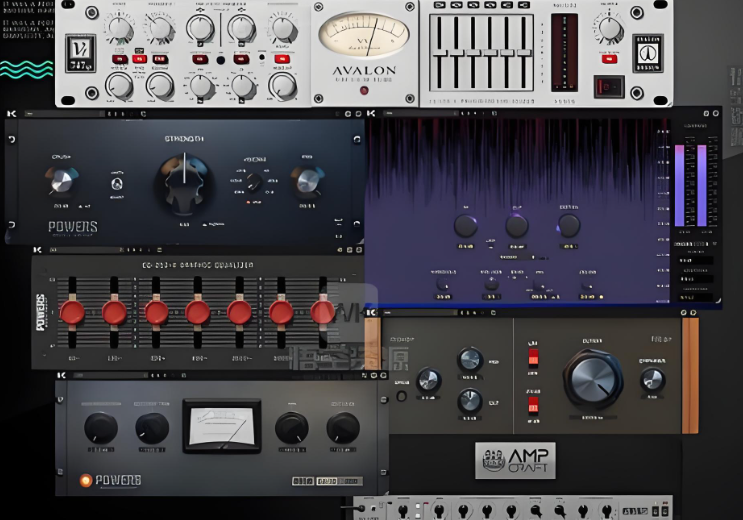
Task: Click the third Avalon fader handle
Action: tap(473, 53)
